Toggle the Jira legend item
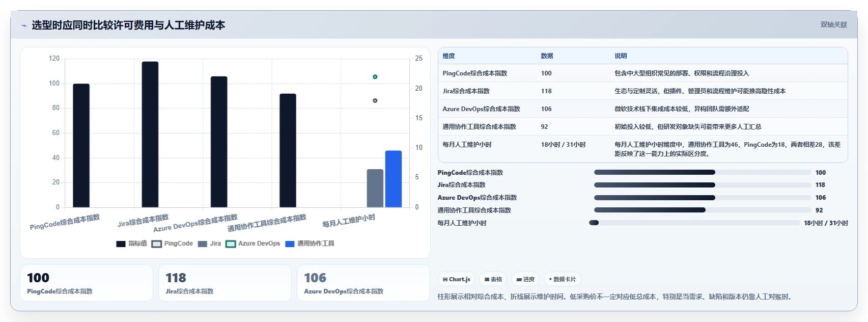Image resolution: width=868 pixels, height=322 pixels. pos(209,244)
